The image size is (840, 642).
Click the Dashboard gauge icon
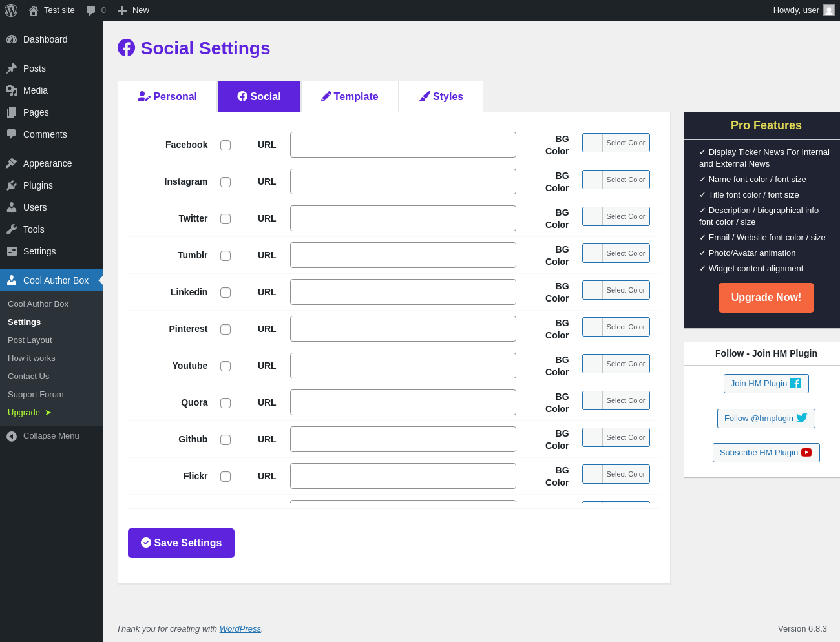[x=12, y=39]
